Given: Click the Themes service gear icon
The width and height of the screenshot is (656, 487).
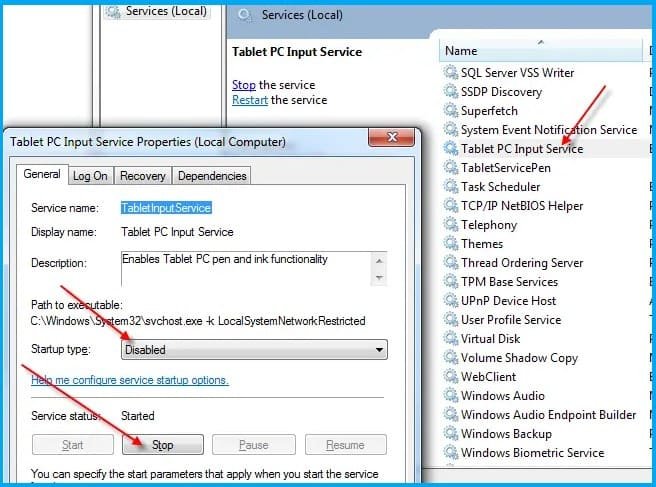Looking at the screenshot, I should point(451,243).
